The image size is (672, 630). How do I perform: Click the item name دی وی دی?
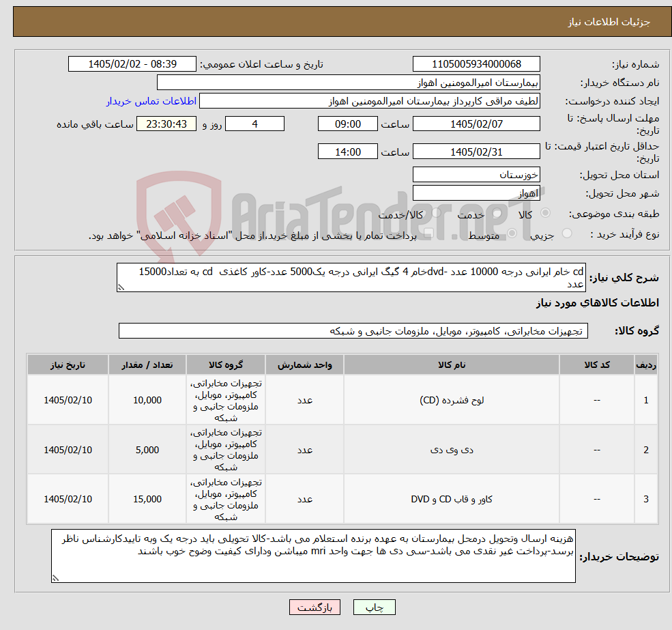tap(451, 450)
